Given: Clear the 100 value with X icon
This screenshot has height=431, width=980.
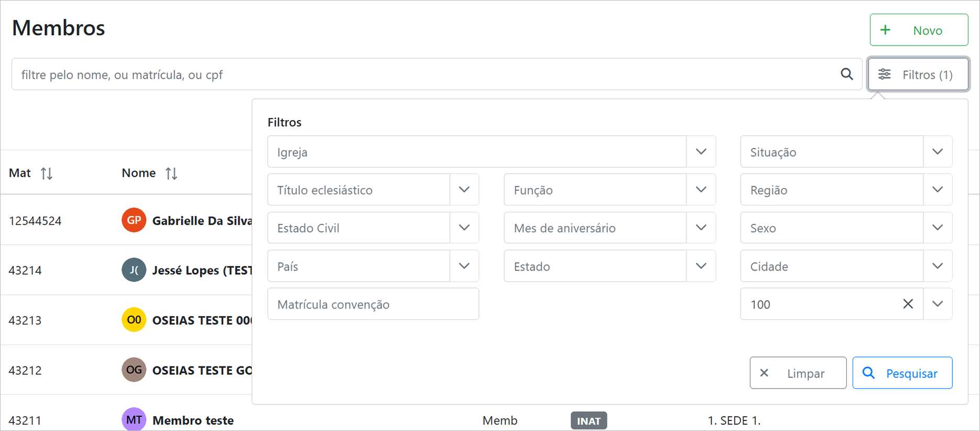Looking at the screenshot, I should (x=908, y=304).
